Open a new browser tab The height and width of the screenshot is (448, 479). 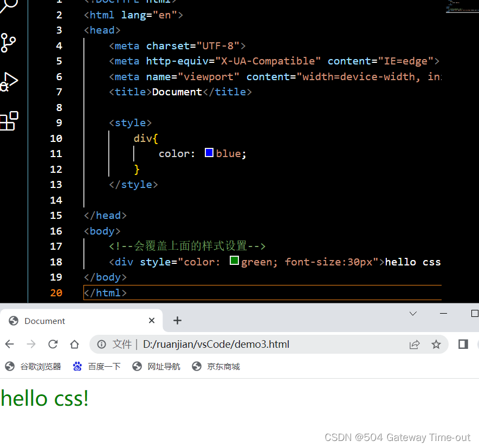coord(177,321)
